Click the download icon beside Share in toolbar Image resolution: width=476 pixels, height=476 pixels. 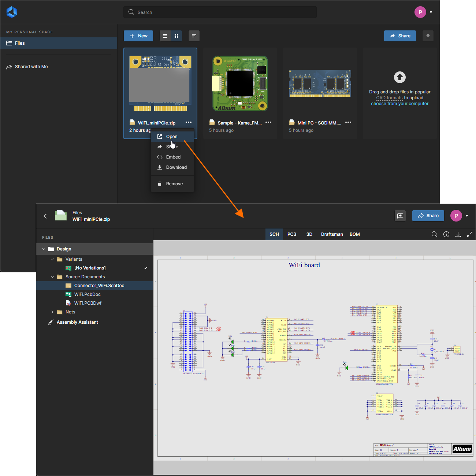coord(428,36)
